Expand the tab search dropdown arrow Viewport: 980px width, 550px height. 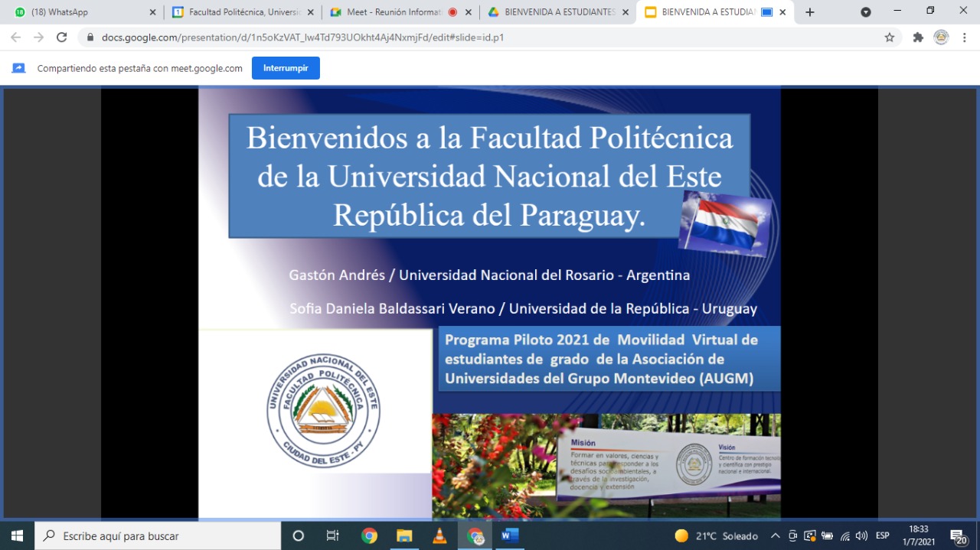click(x=866, y=12)
